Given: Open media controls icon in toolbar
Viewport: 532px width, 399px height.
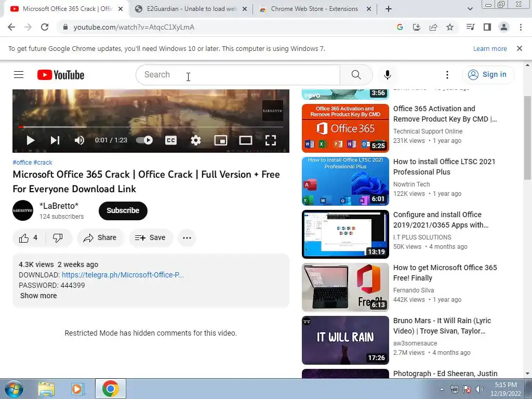Looking at the screenshot, I should (470, 27).
